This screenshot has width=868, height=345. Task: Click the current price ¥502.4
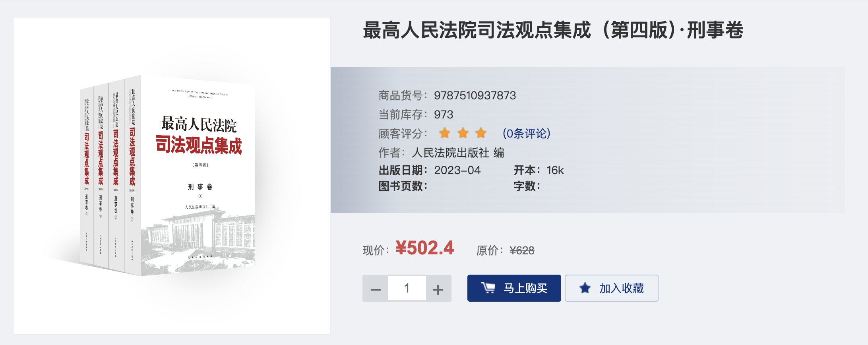(x=424, y=248)
